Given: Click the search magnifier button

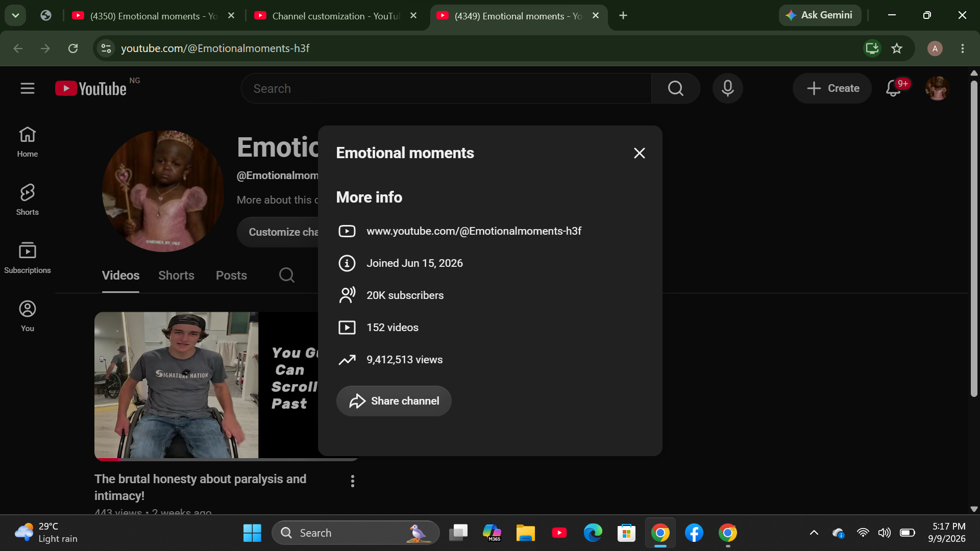Looking at the screenshot, I should (x=675, y=88).
